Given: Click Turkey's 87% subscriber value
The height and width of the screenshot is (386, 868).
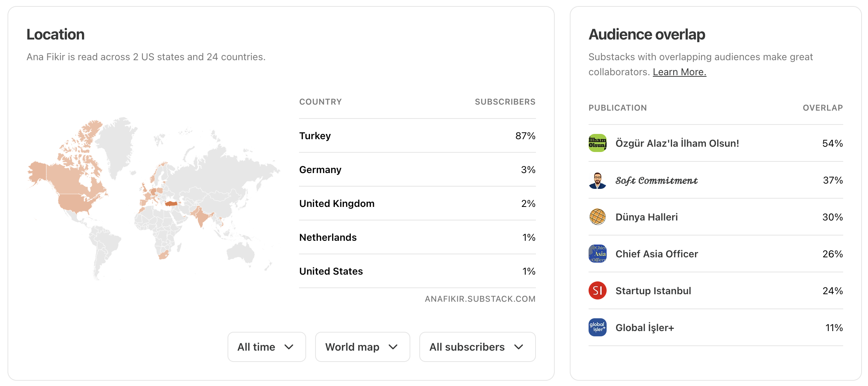Looking at the screenshot, I should [525, 136].
